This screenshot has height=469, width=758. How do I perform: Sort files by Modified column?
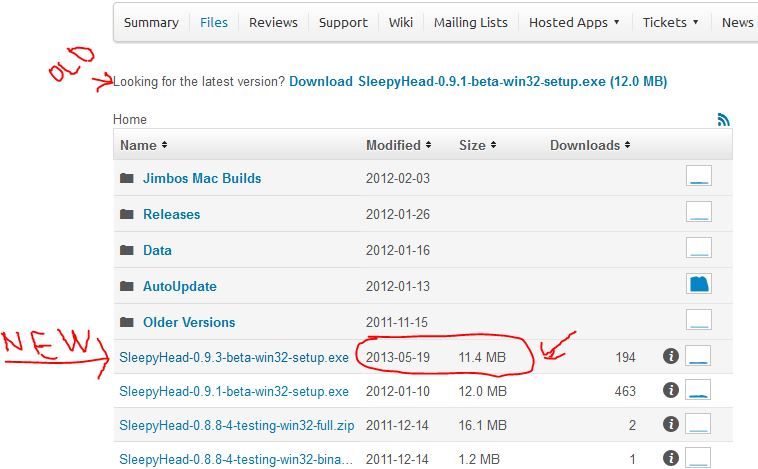[x=398, y=145]
